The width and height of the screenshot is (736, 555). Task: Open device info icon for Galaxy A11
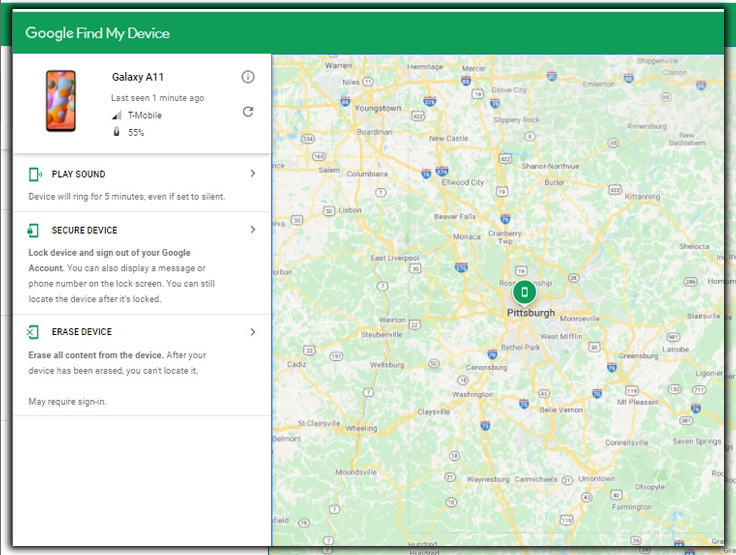(248, 77)
